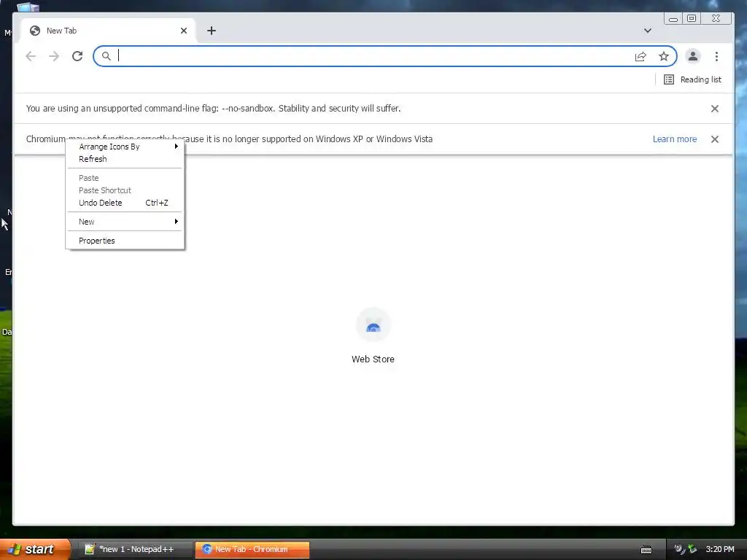Click the taskbar clock showing 3:20 PM
This screenshot has width=747, height=560.
coord(720,549)
